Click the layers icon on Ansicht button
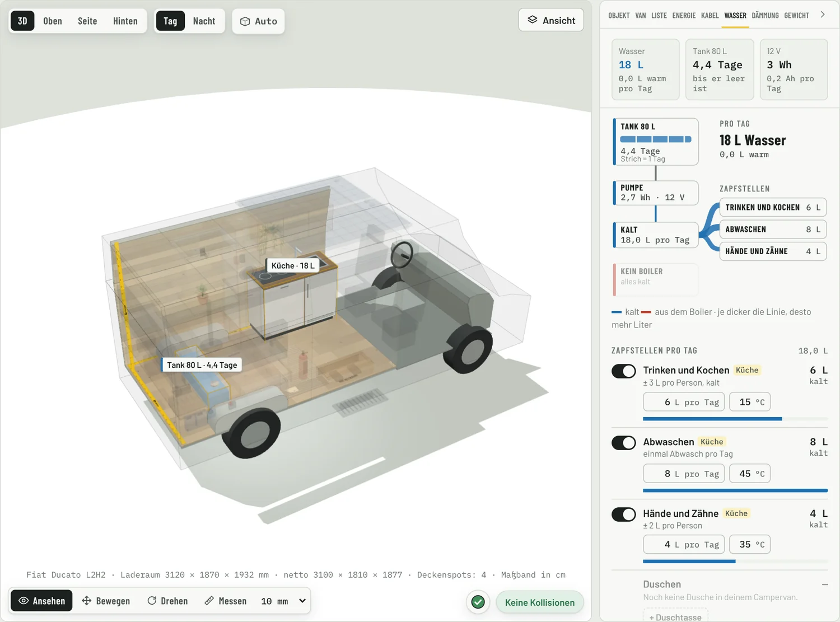 click(532, 20)
